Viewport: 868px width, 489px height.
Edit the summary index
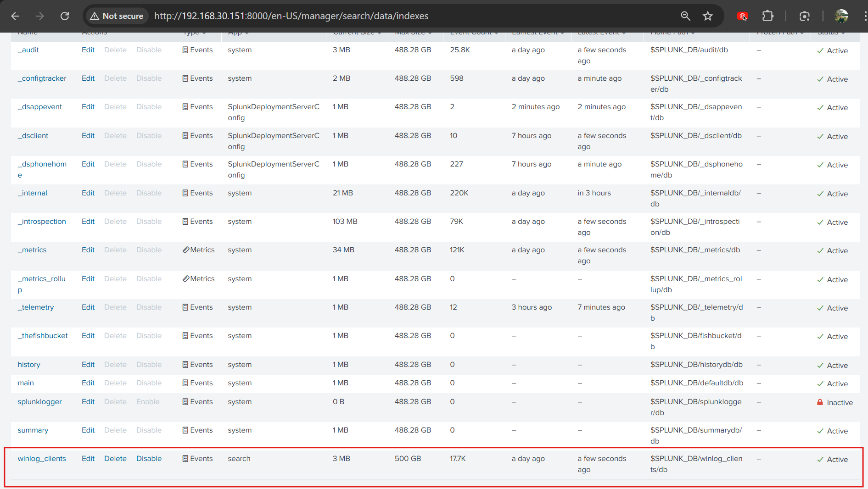pos(88,430)
